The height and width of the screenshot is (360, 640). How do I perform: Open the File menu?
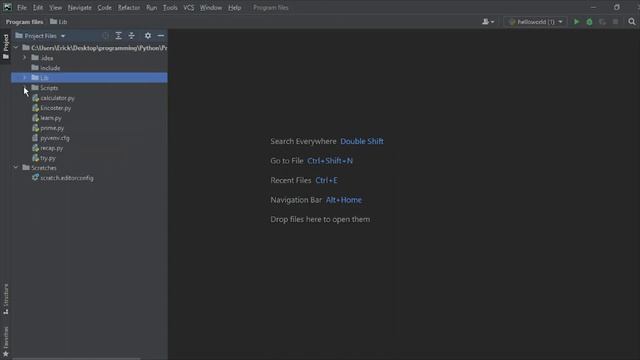22,8
